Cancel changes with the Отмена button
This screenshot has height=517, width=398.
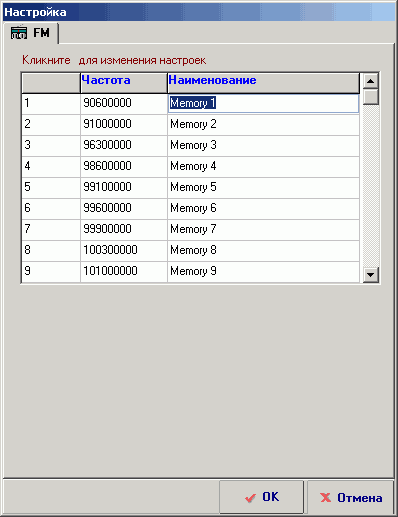[x=351, y=497]
